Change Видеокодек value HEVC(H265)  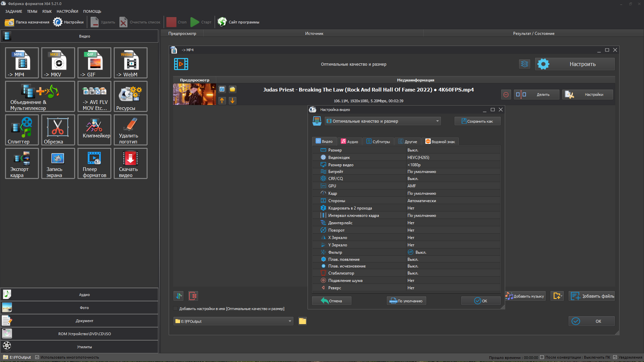pos(453,158)
